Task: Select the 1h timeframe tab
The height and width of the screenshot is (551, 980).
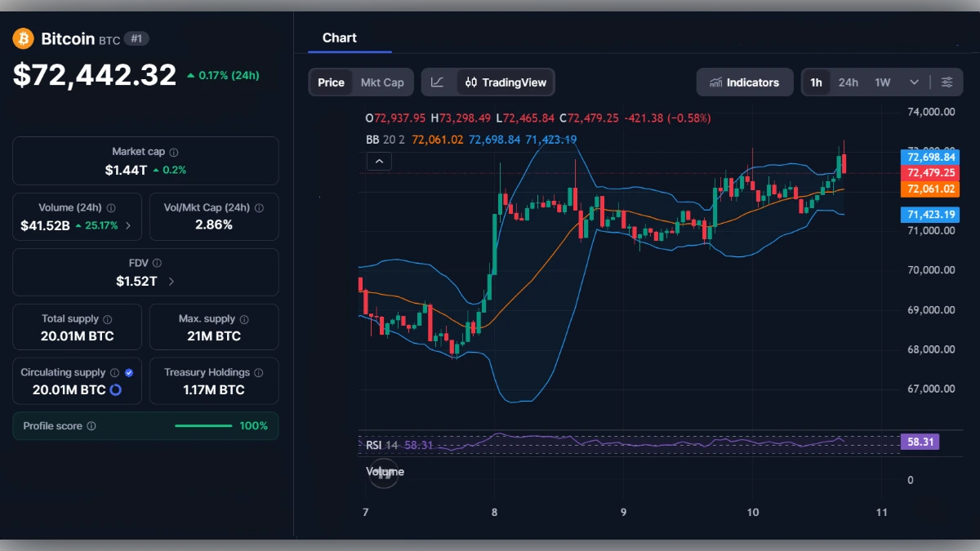Action: click(816, 82)
